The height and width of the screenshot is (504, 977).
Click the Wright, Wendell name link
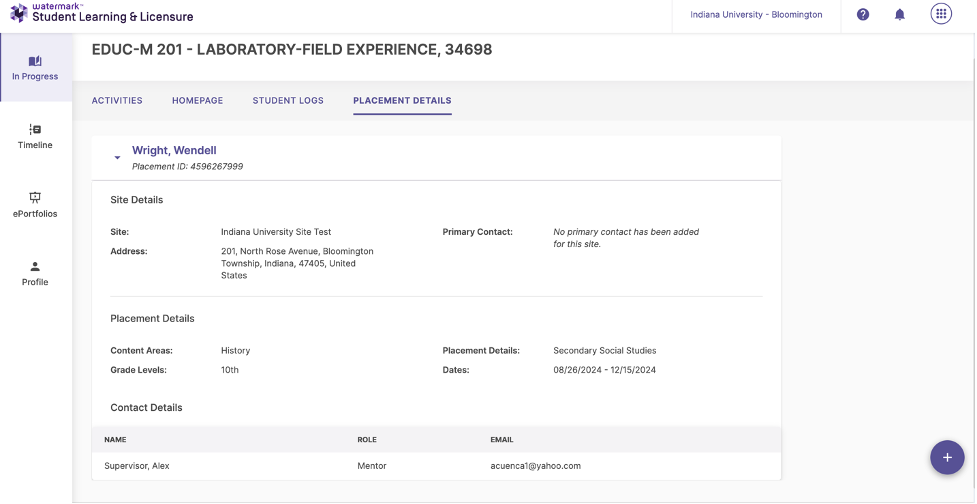pyautogui.click(x=174, y=151)
